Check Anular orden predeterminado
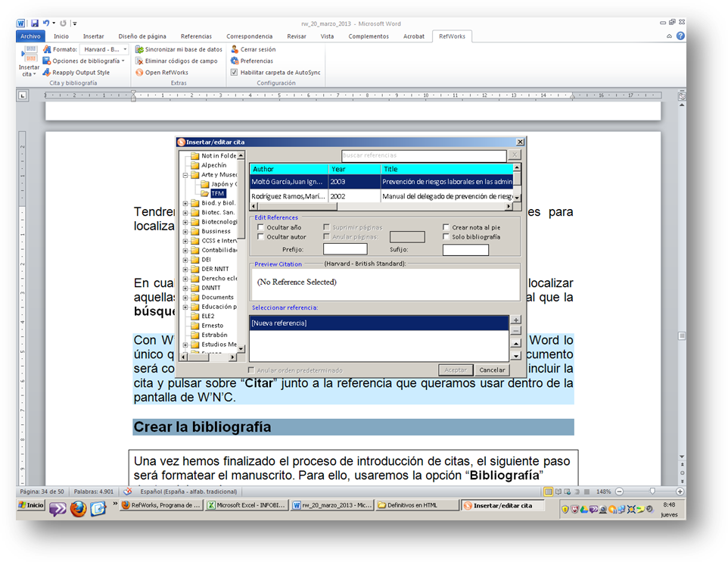Image resolution: width=728 pixels, height=562 pixels. pyautogui.click(x=251, y=370)
